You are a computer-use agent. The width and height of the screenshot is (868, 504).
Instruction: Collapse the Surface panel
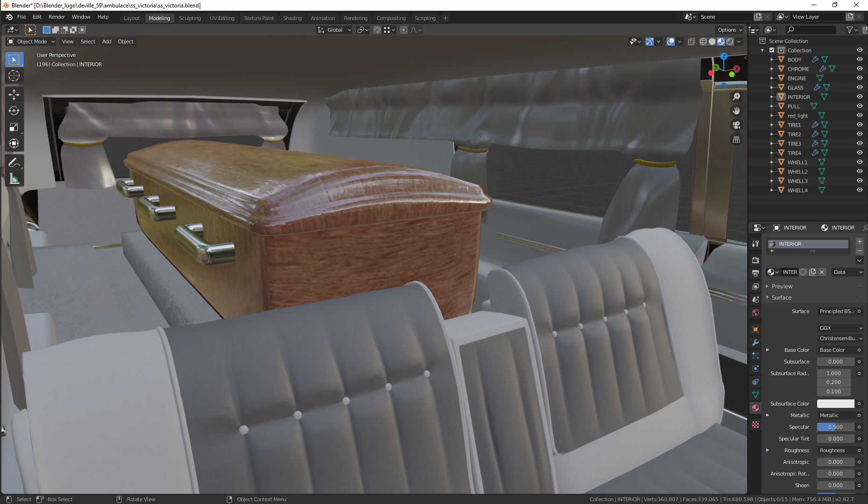767,297
